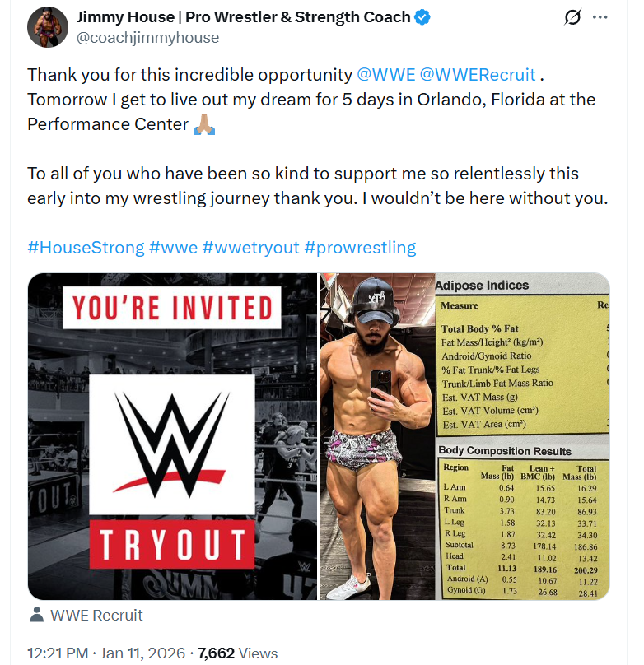Click Jimmy House's profile avatar

tap(48, 26)
